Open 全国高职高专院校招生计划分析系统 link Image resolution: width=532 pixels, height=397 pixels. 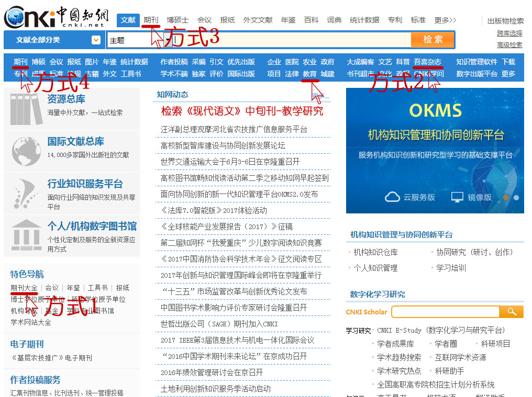coord(436,384)
